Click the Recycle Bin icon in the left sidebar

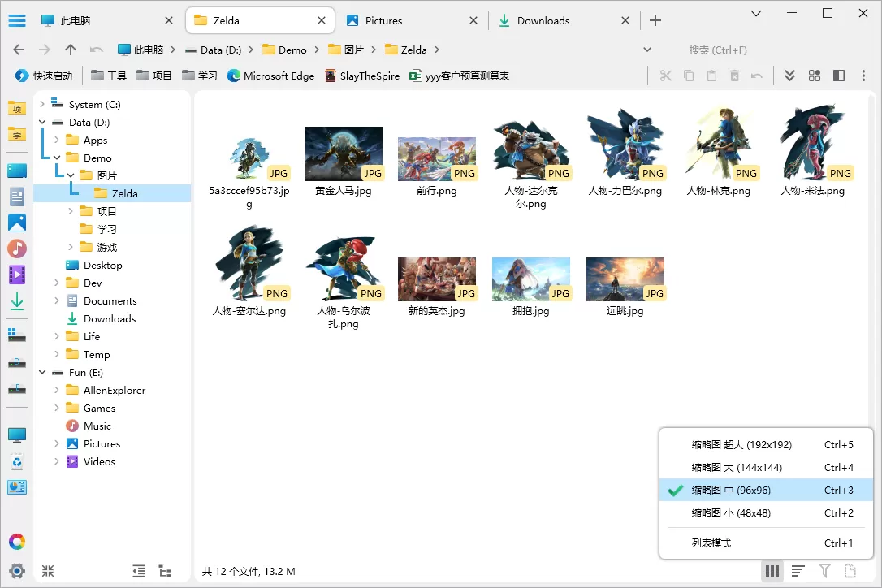[x=16, y=460]
